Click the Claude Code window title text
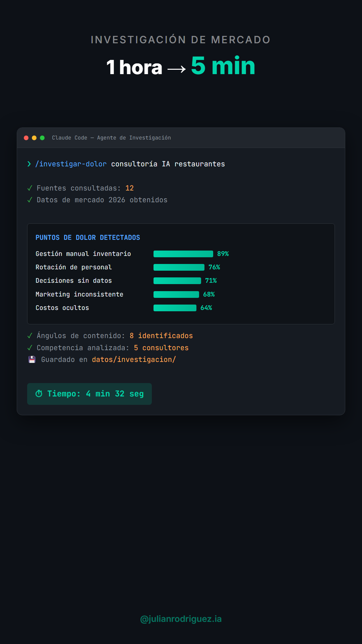This screenshot has width=362, height=644. [x=111, y=138]
